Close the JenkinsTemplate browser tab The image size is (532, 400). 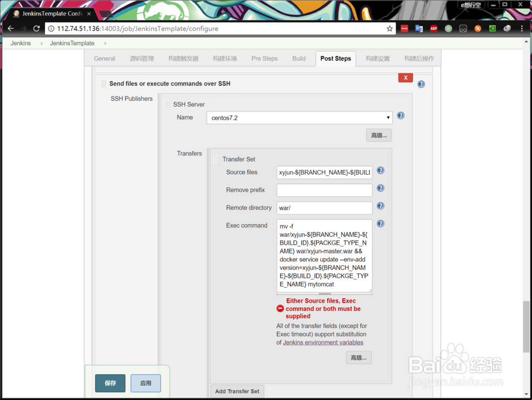pos(89,14)
